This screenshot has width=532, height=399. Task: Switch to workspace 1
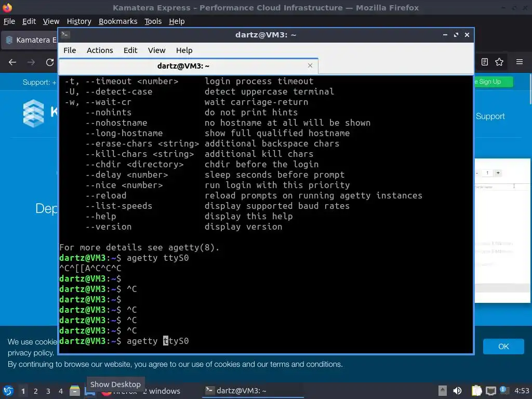pos(23,391)
